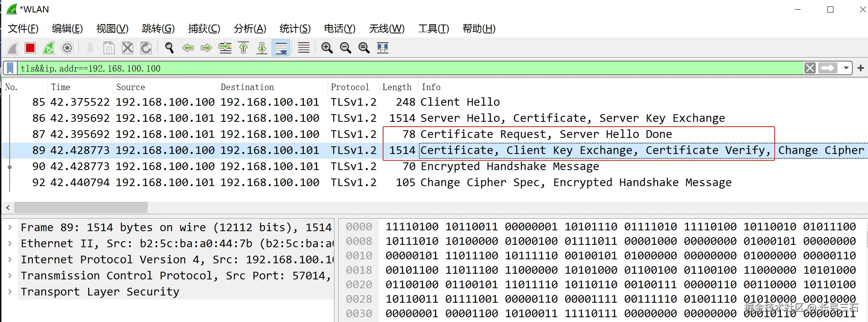Open the 电话(Y) menu
Viewport: 868px width, 322px height.
[340, 29]
